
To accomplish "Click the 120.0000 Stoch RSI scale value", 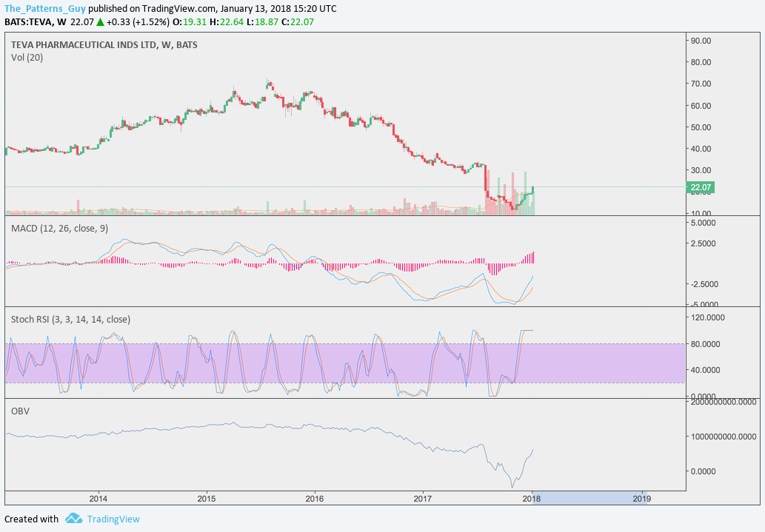I will pyautogui.click(x=708, y=317).
